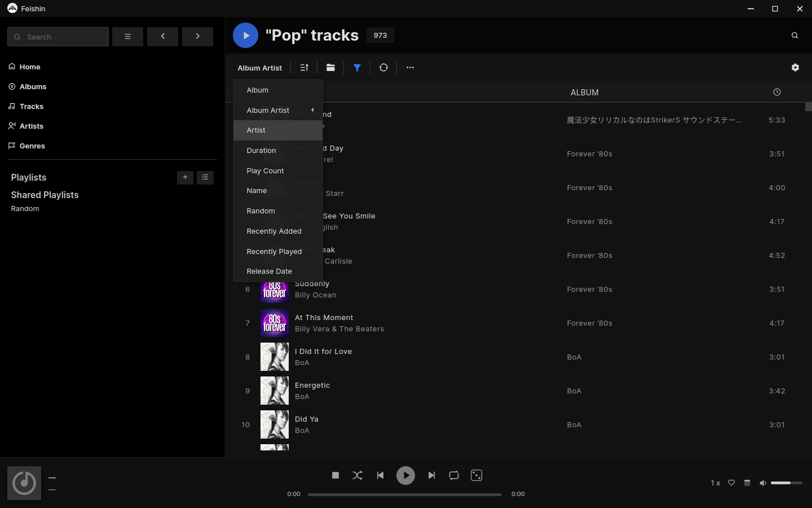Open the sidebar hamburger menu
Viewport: 812px width, 508px height.
(127, 37)
